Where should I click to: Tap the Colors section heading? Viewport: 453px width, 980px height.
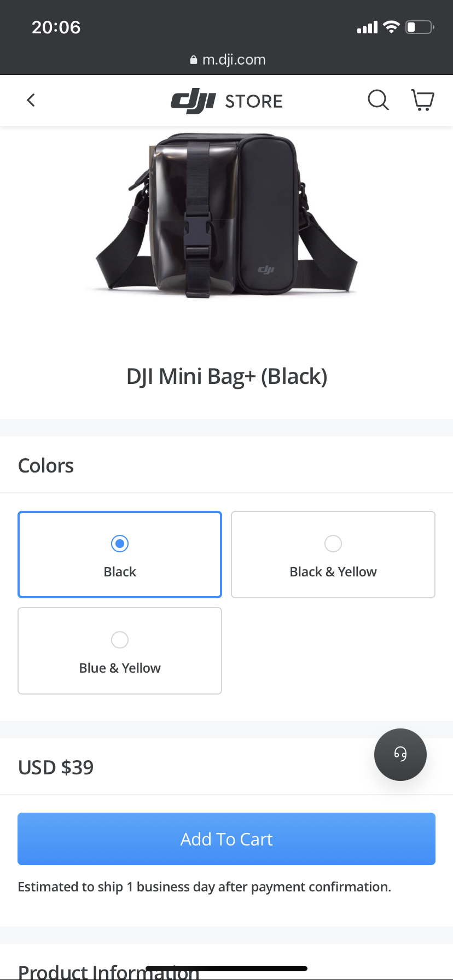coord(46,466)
